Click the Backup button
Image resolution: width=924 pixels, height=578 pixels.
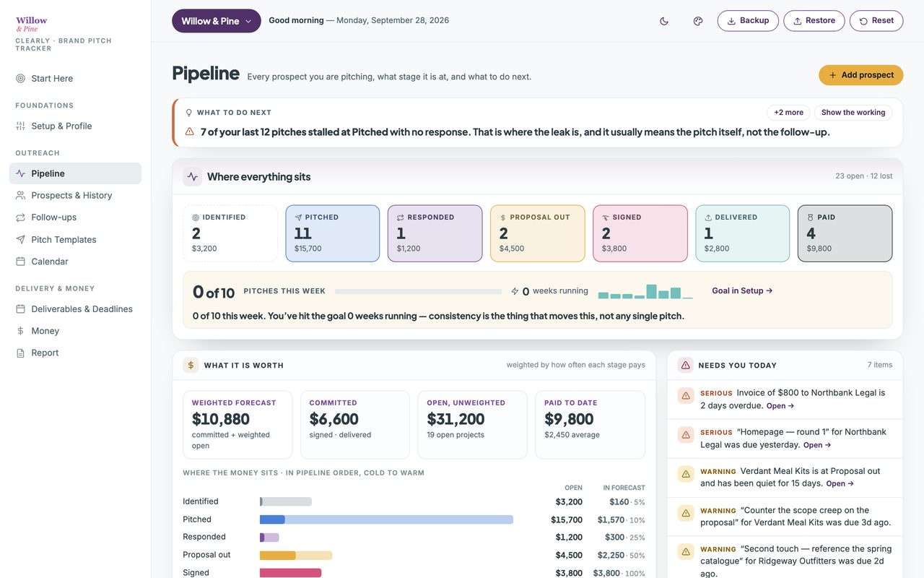748,21
